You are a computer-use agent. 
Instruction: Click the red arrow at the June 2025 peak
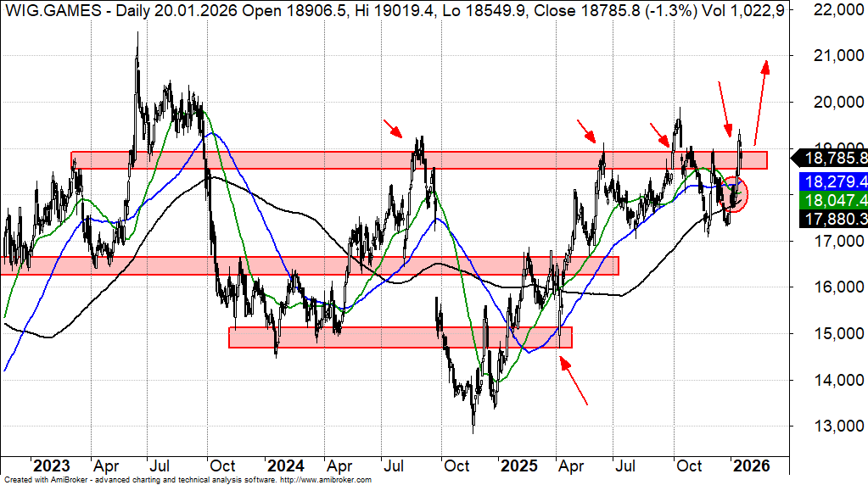pyautogui.click(x=586, y=130)
